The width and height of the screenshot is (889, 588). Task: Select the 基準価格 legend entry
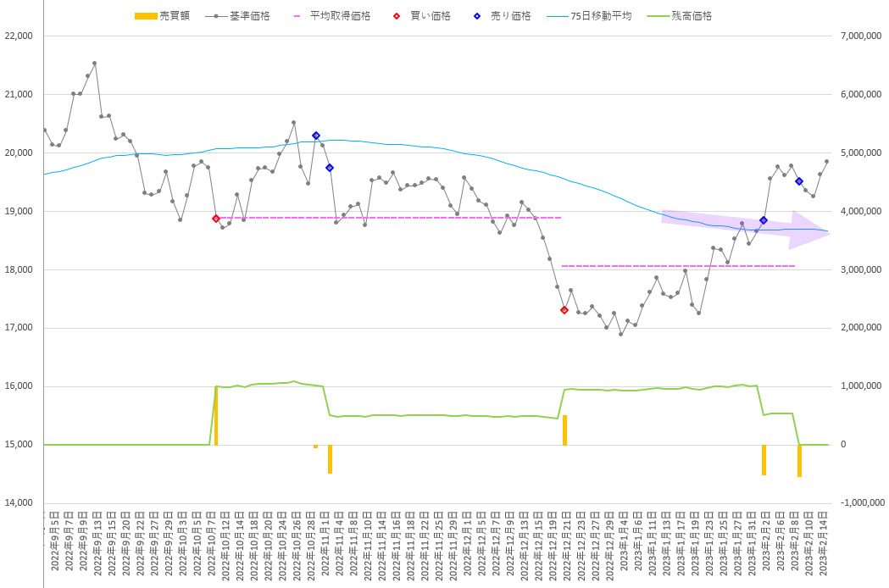tap(238, 16)
